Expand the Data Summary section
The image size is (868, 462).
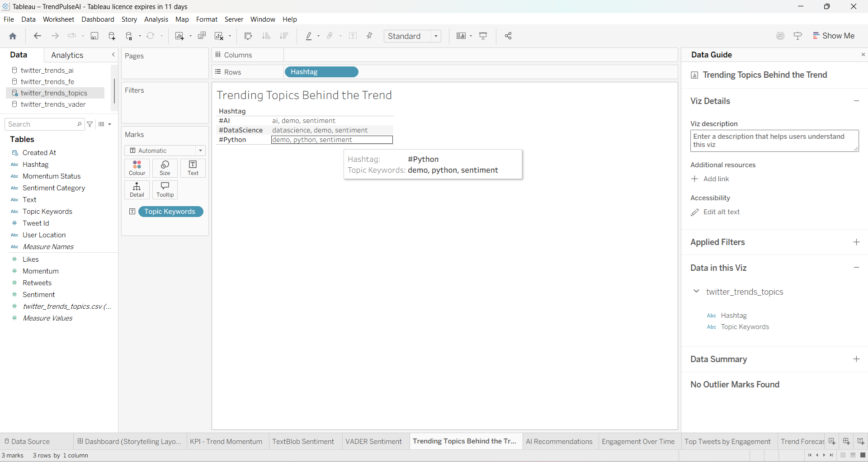(856, 359)
